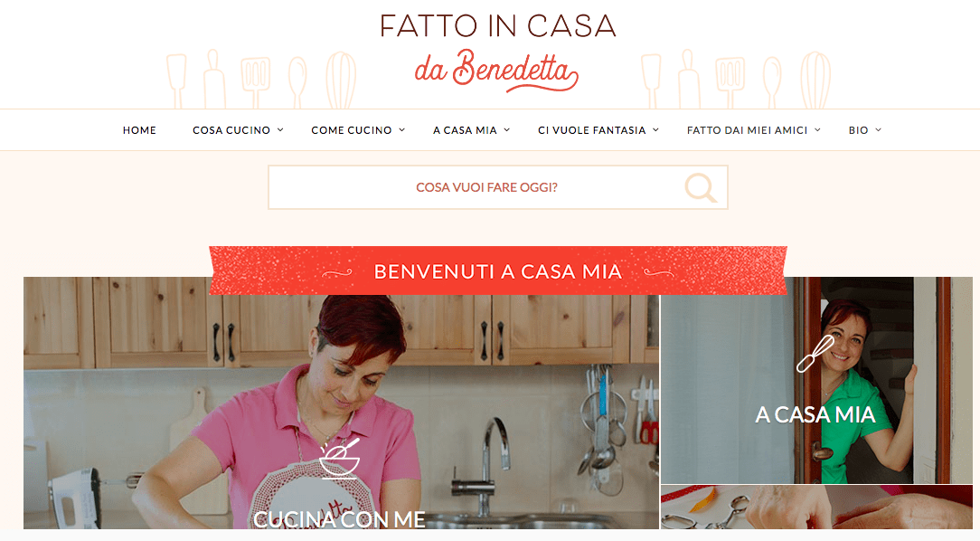Click the magnifying glass search icon
The image size is (980, 541).
click(x=701, y=187)
